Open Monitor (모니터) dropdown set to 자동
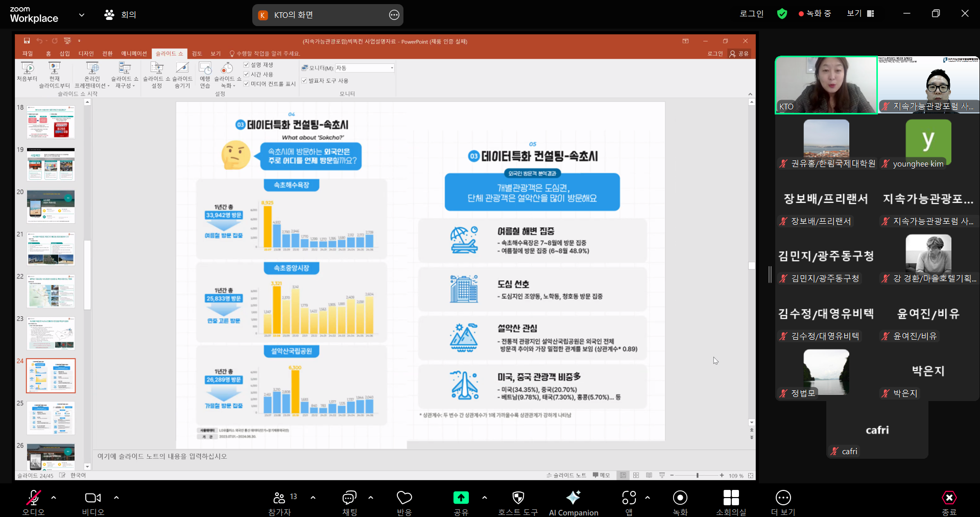The width and height of the screenshot is (980, 517). (365, 68)
